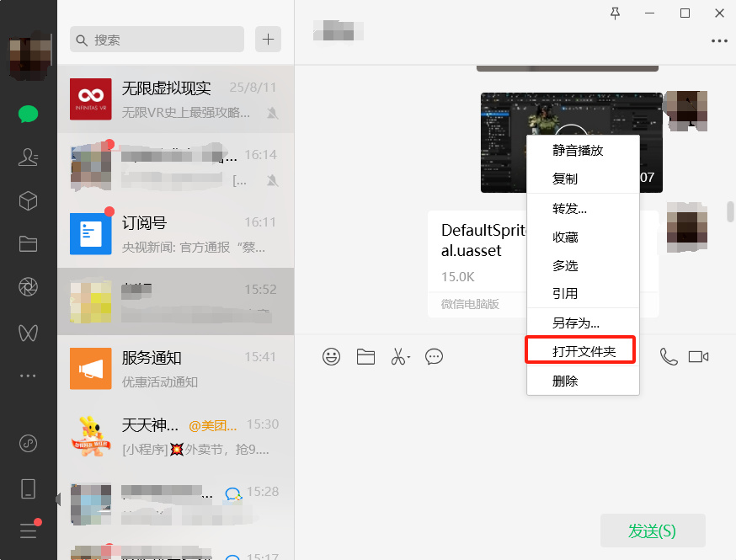Click sender avatar next to uasset file
Screen dimensions: 736x560
coord(686,227)
